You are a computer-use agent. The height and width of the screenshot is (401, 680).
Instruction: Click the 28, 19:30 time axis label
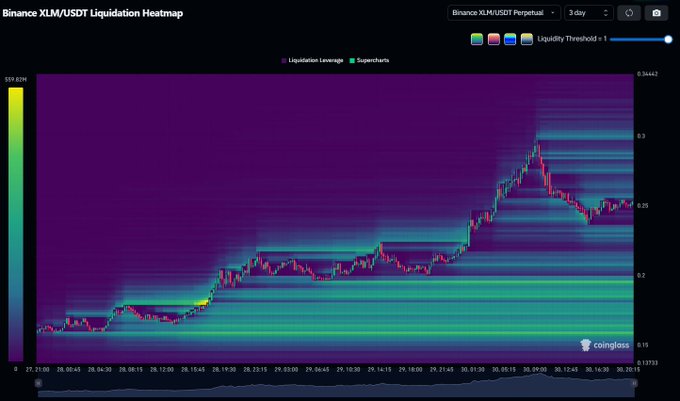(x=224, y=369)
